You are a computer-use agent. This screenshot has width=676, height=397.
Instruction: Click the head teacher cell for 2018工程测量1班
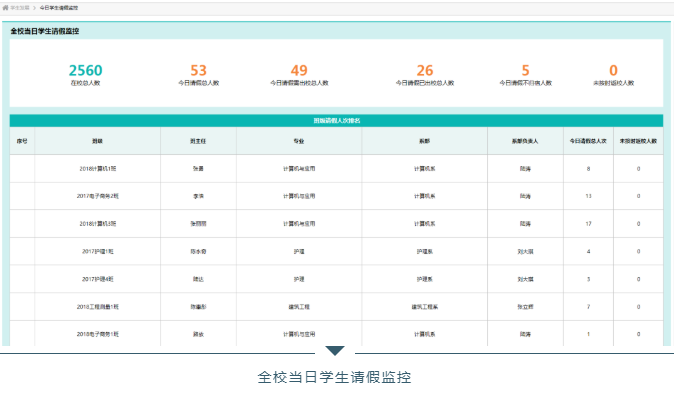pyautogui.click(x=198, y=306)
